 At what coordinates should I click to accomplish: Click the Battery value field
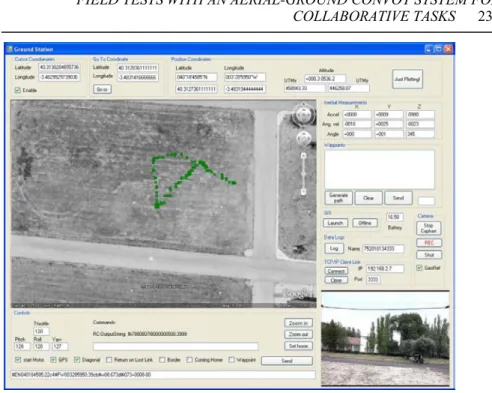(x=395, y=217)
